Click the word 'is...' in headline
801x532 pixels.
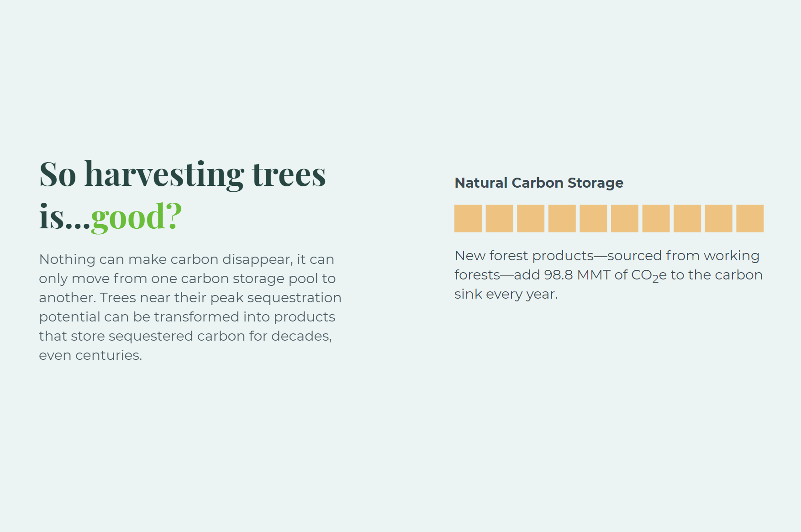(x=65, y=216)
